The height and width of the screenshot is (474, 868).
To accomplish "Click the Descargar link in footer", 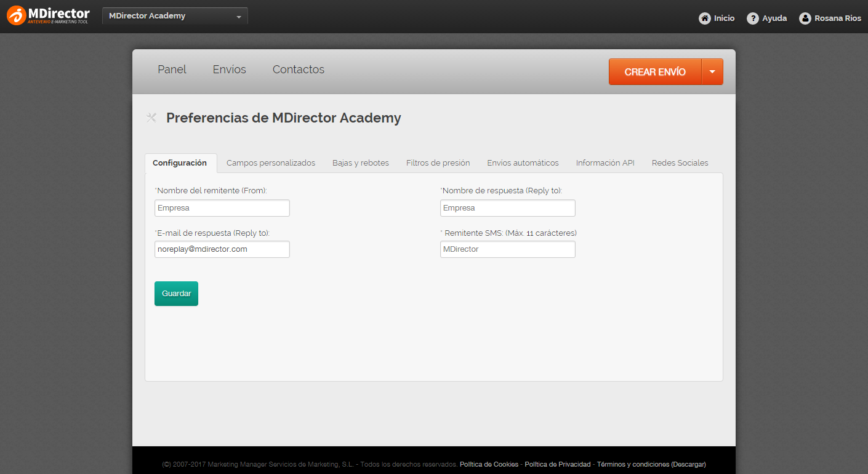I will [x=688, y=464].
